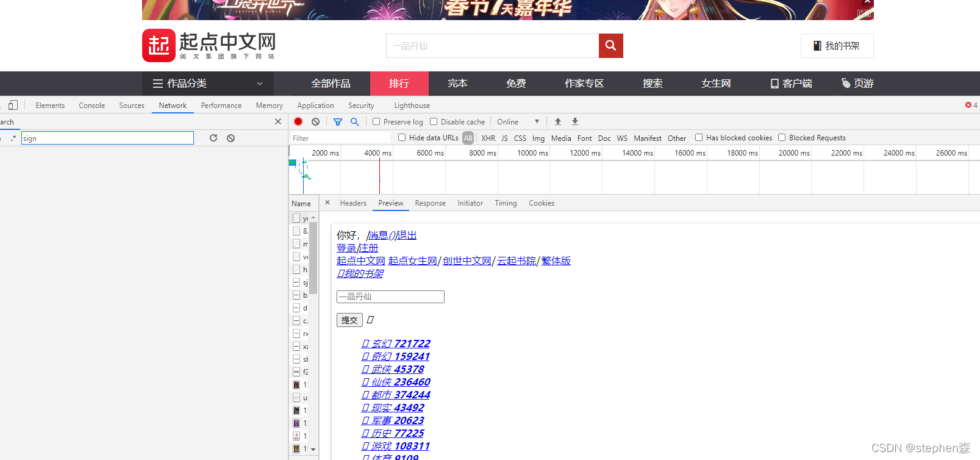Viewport: 980px width, 460px height.
Task: Open the Lighthouse tab
Action: 412,106
